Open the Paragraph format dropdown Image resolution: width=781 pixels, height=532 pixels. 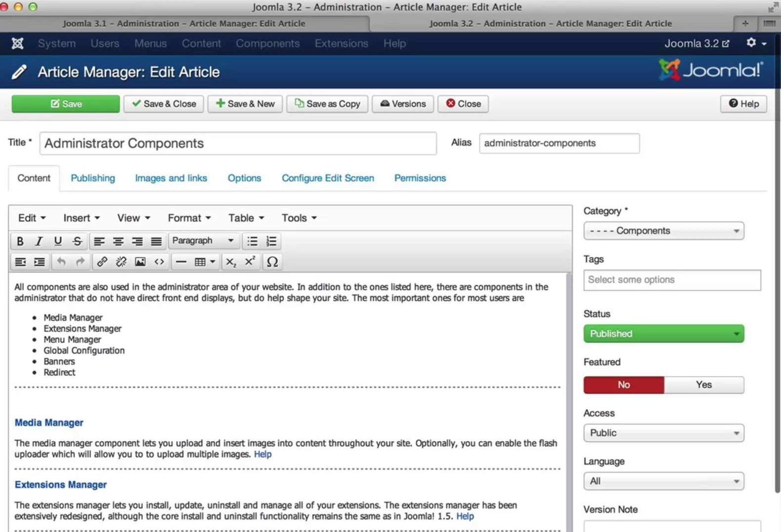[x=203, y=241]
